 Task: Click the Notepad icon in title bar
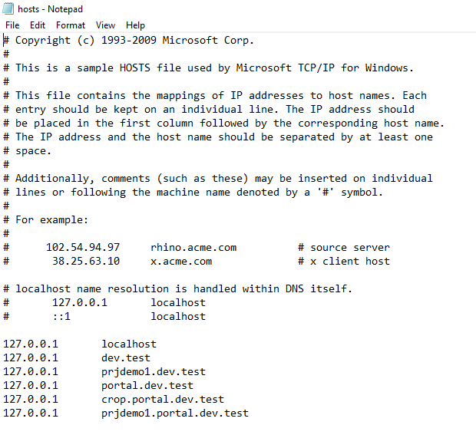[x=8, y=8]
